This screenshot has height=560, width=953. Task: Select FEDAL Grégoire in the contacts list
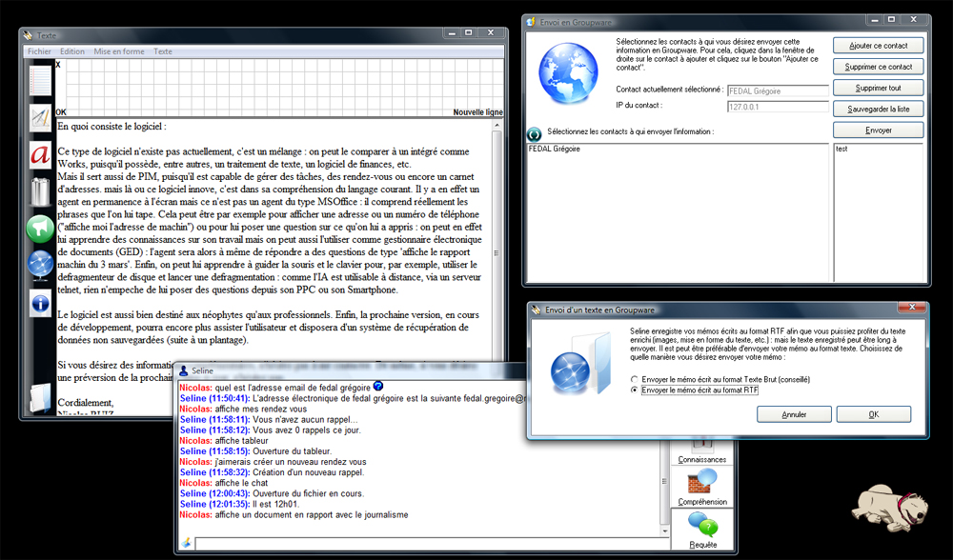[555, 149]
